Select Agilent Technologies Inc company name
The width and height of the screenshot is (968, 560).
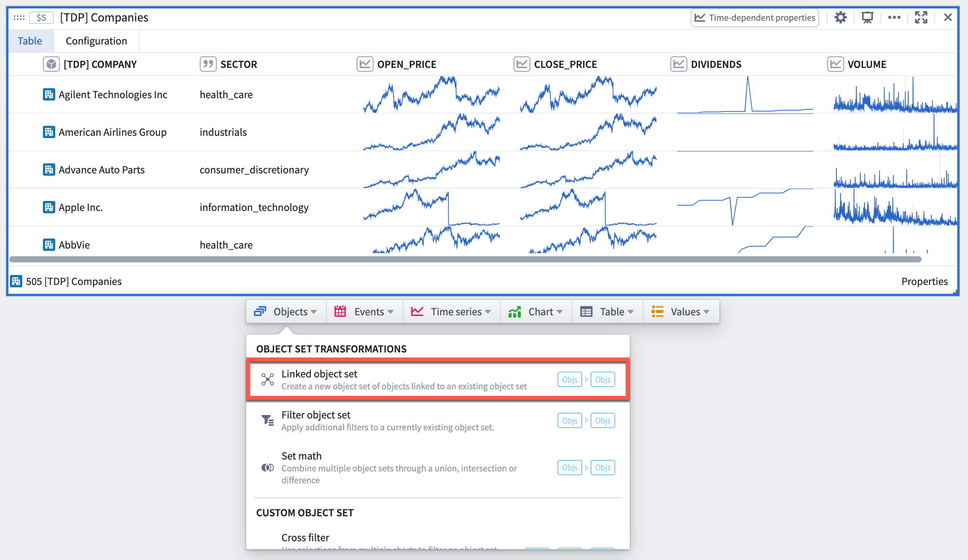click(113, 94)
